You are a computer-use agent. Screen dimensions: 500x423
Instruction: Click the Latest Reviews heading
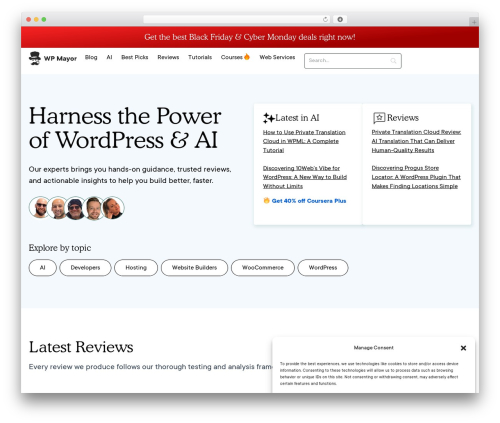[x=81, y=347]
